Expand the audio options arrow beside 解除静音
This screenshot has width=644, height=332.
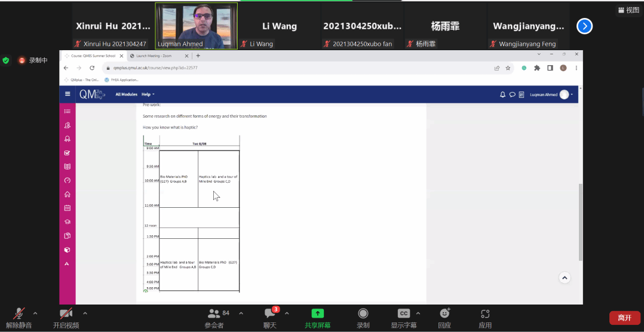(35, 313)
